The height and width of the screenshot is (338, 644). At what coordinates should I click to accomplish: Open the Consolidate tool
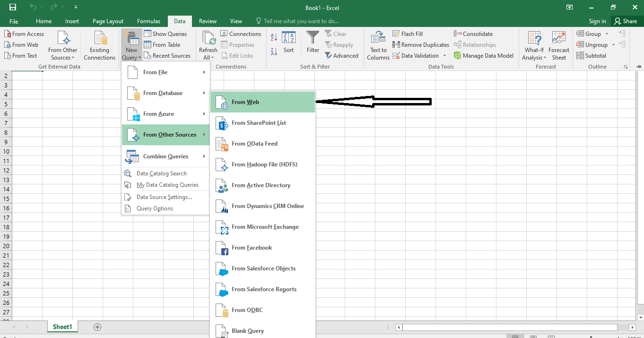point(473,34)
